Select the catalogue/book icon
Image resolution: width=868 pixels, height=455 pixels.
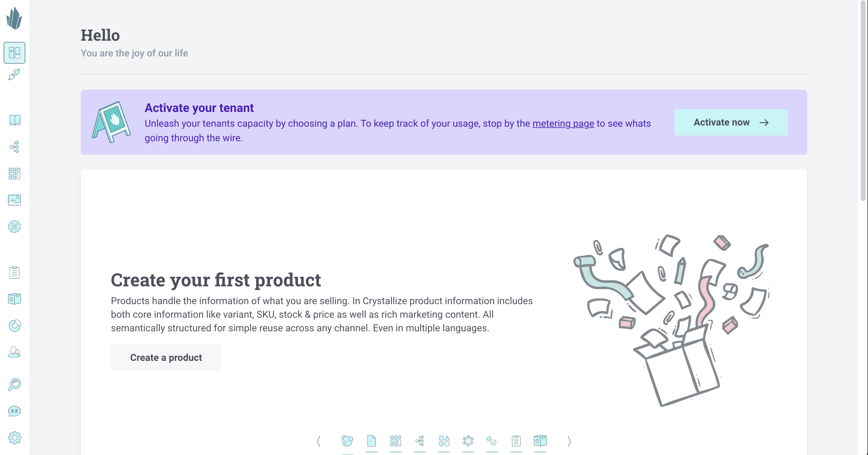14,121
